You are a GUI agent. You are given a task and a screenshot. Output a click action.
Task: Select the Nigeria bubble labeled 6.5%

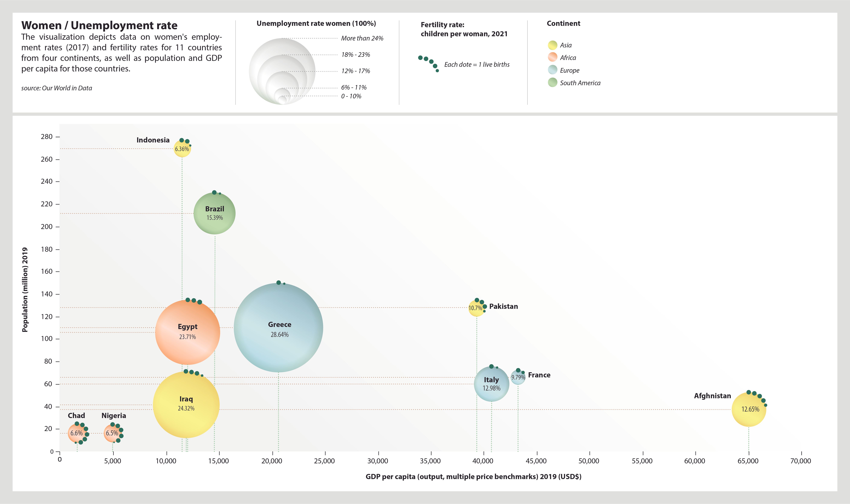(x=112, y=433)
